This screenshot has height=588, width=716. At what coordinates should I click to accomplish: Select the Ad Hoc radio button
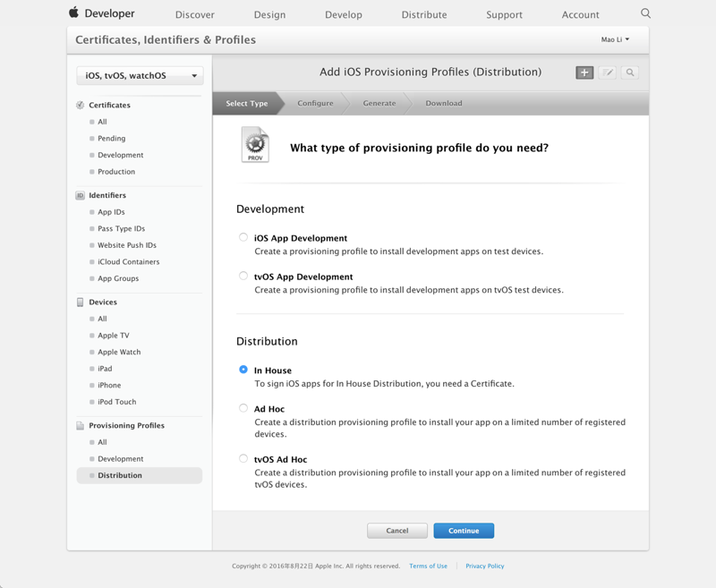point(243,408)
